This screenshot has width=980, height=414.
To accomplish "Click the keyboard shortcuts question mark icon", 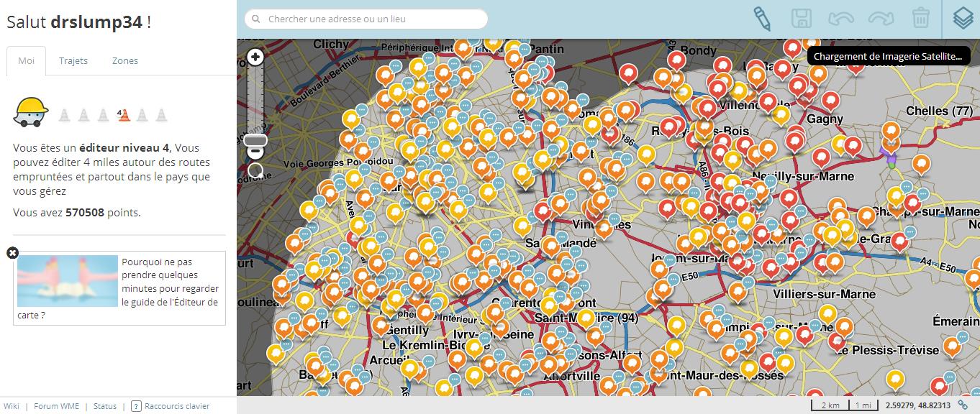I will pyautogui.click(x=136, y=406).
